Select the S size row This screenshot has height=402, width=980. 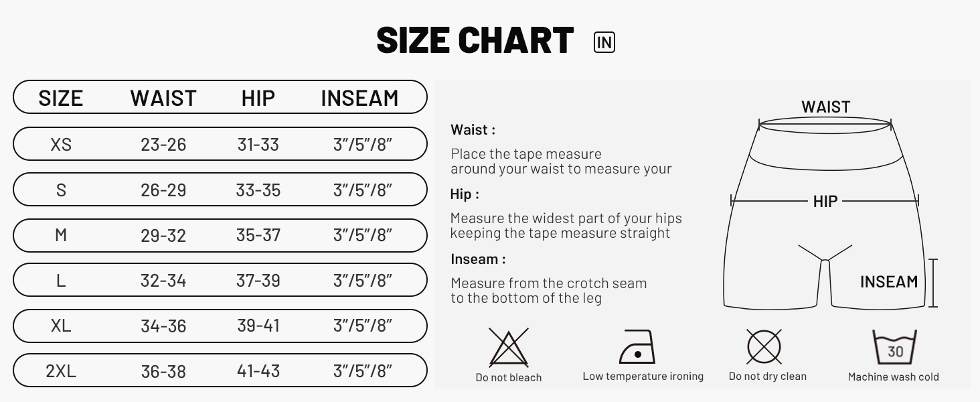click(x=220, y=190)
